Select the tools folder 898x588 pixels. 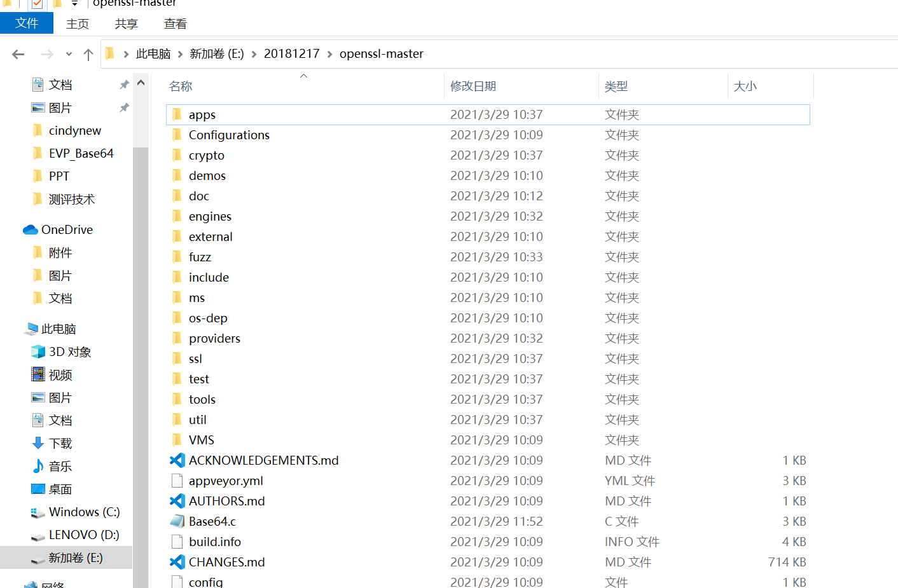202,399
